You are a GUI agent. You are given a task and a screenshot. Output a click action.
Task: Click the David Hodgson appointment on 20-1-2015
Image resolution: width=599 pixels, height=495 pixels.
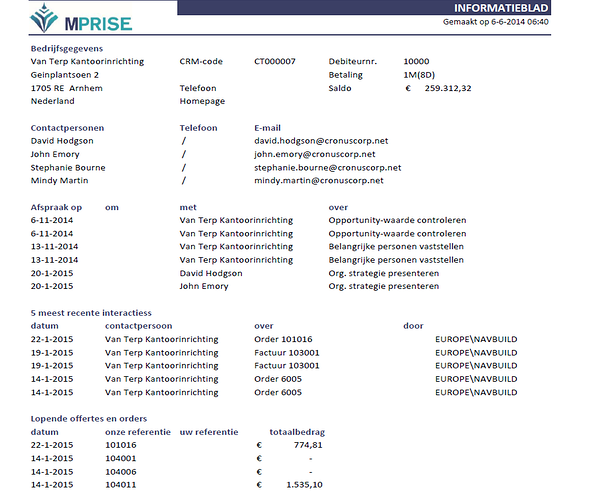tap(211, 273)
